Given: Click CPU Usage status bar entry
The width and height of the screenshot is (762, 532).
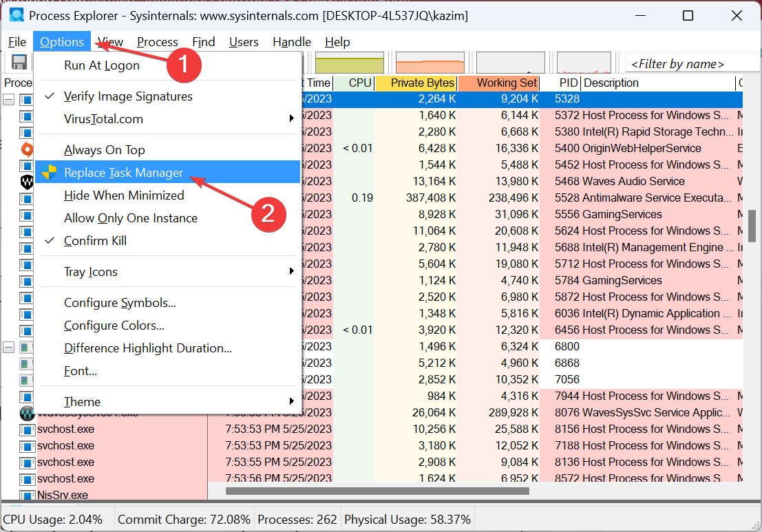Looking at the screenshot, I should point(53,520).
